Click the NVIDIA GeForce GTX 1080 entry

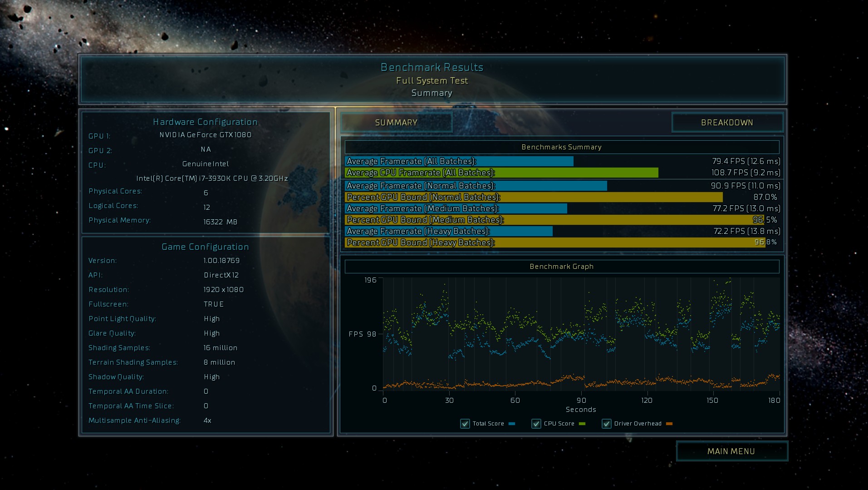(205, 135)
